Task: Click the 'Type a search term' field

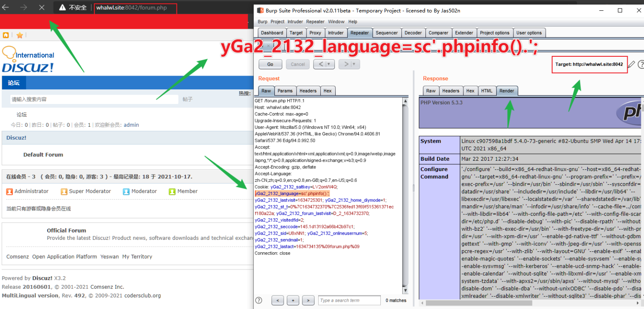Action: (349, 300)
